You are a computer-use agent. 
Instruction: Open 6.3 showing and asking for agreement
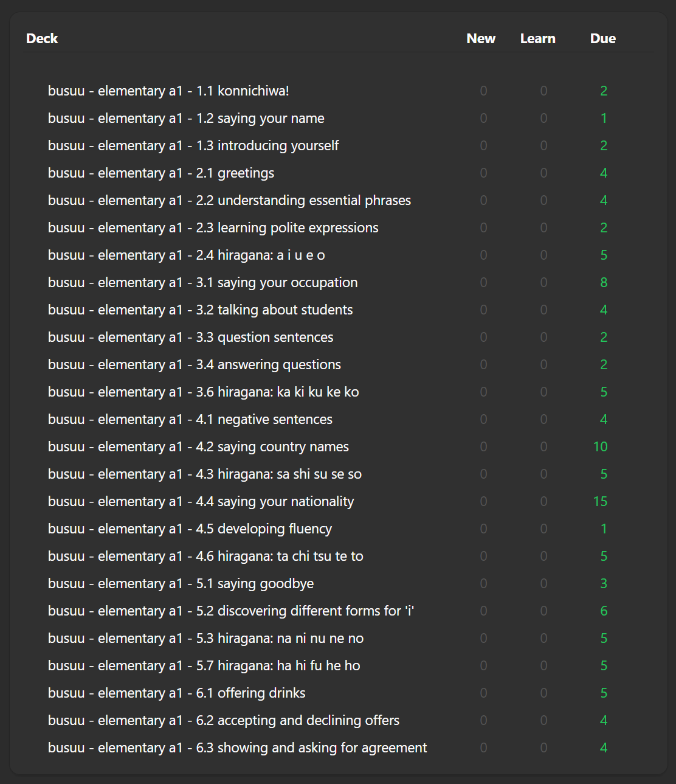(237, 748)
